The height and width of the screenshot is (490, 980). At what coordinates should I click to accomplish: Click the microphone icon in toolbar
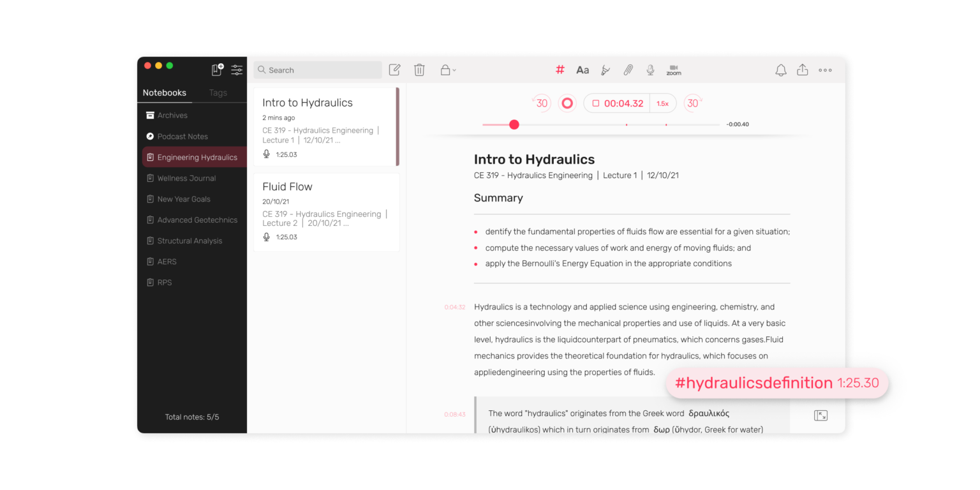point(650,70)
